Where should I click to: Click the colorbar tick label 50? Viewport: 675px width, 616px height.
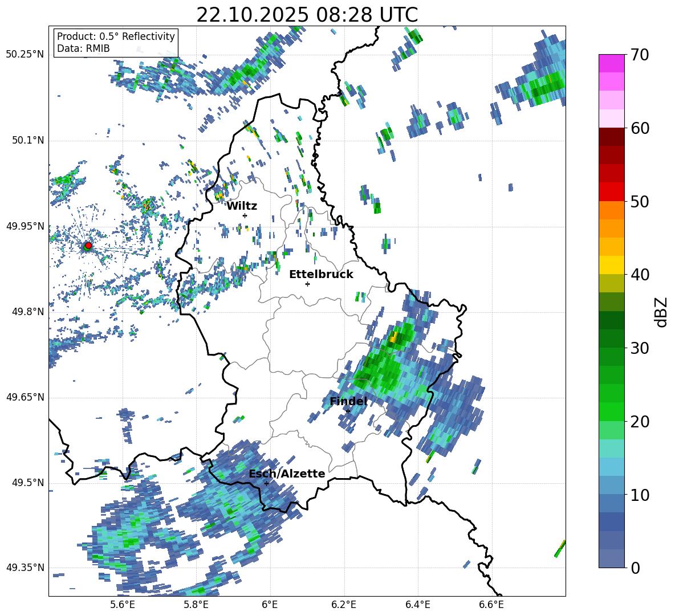tap(640, 201)
